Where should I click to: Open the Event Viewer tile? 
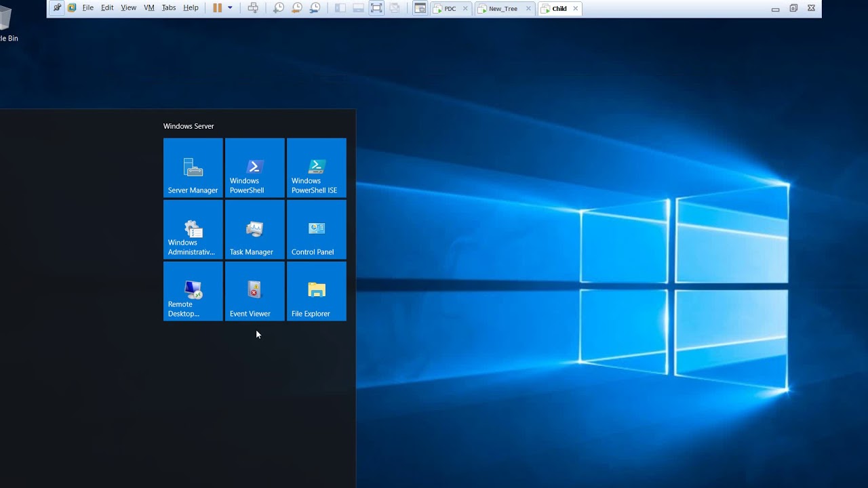click(255, 291)
